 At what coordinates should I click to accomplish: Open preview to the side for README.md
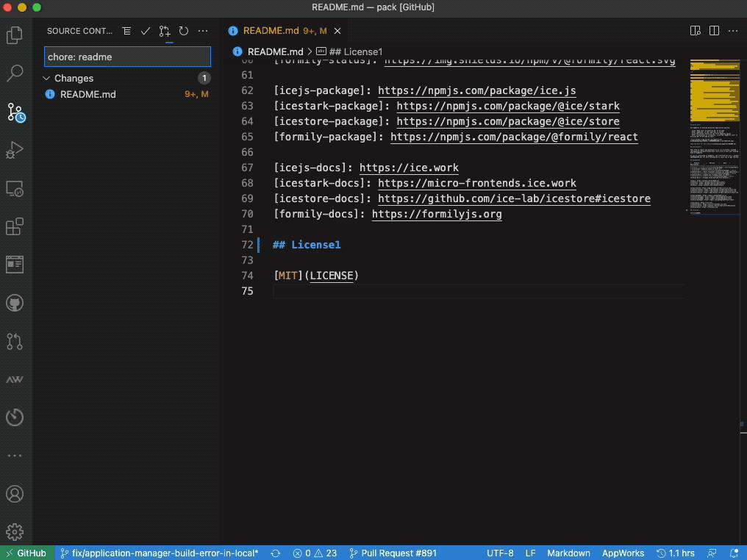pyautogui.click(x=695, y=31)
